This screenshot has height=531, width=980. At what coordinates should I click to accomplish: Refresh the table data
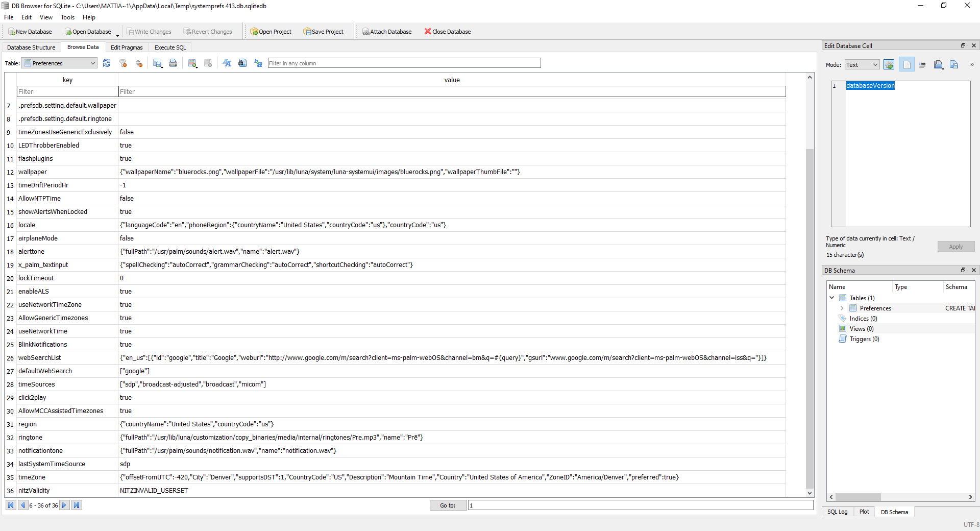pos(107,63)
